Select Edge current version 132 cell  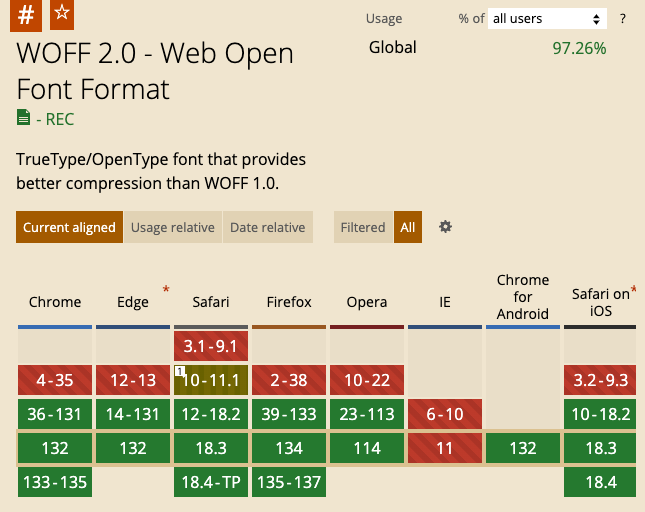[x=133, y=448]
